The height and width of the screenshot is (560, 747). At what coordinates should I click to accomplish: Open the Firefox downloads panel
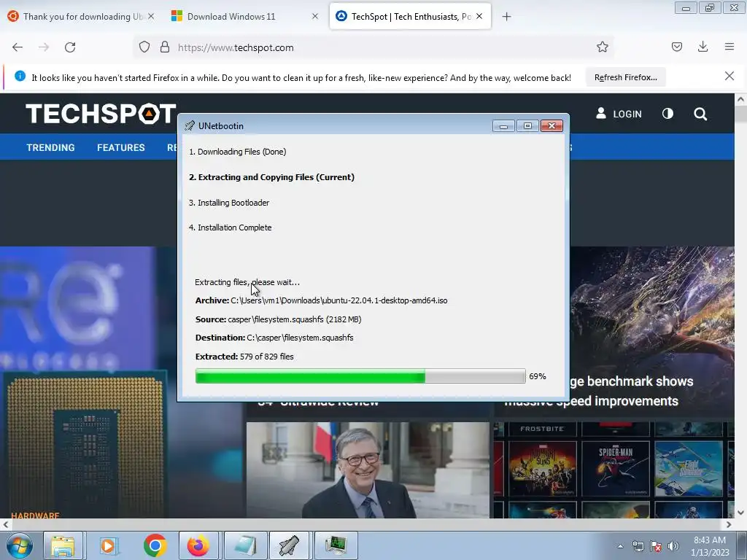click(x=703, y=47)
